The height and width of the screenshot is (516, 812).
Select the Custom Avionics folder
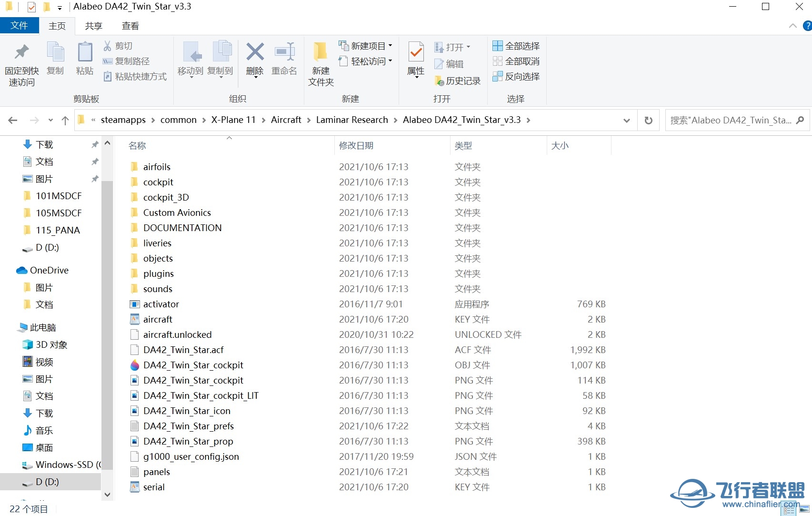point(177,212)
